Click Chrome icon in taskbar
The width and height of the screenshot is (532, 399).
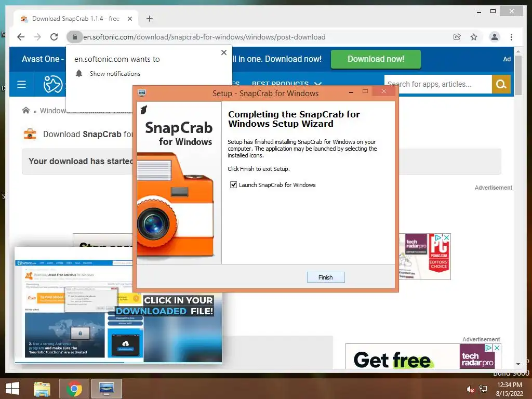[74, 389]
